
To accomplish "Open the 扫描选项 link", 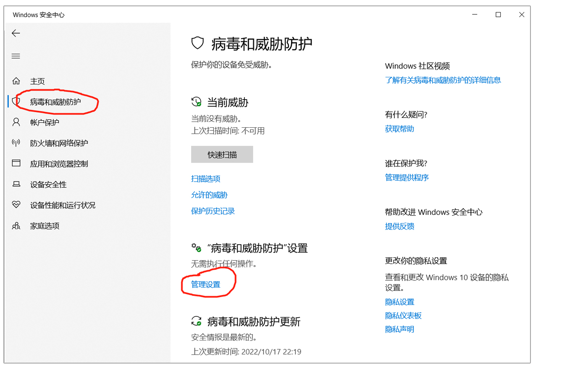I will tap(206, 179).
